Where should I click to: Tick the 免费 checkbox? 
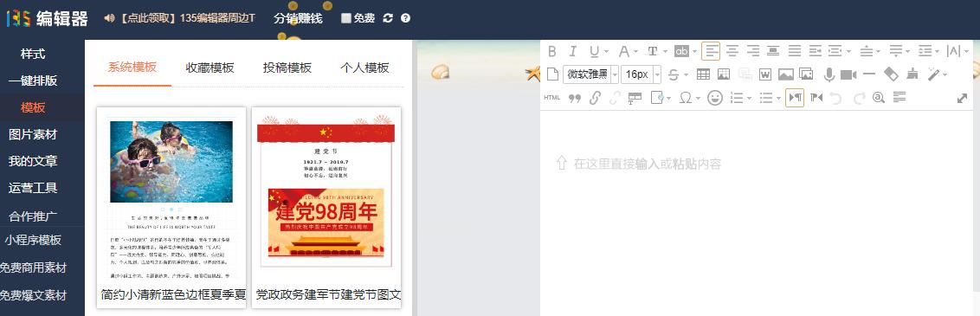[x=345, y=18]
